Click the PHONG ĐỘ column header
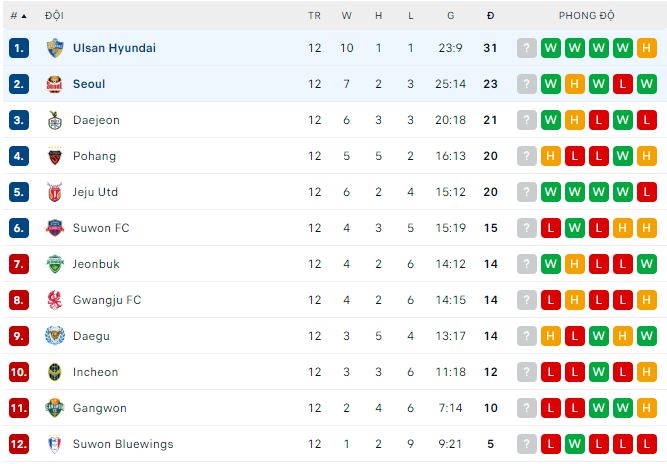Viewport: 667px width, 464px height. 587,16
